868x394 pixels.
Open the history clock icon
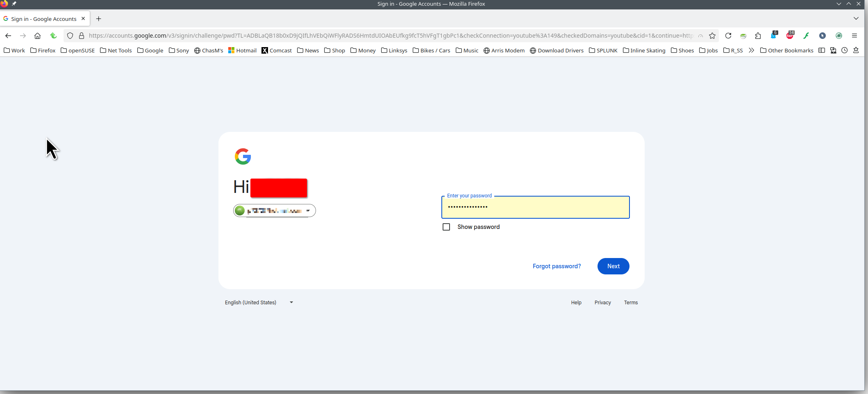[845, 50]
